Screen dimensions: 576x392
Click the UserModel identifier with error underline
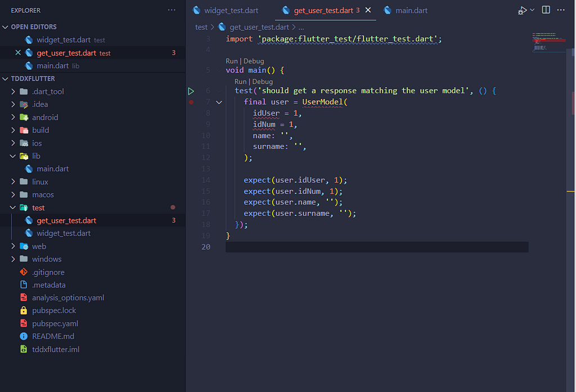point(322,102)
